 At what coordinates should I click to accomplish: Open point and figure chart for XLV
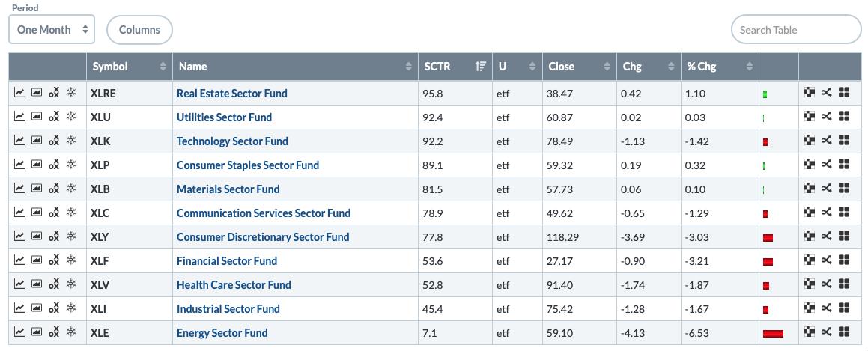coord(53,284)
